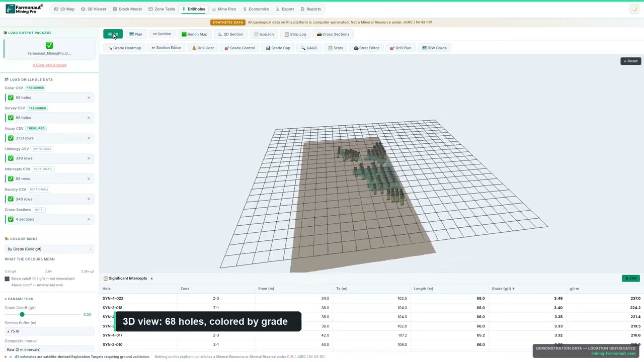The height and width of the screenshot is (362, 644).
Task: Remove the Cross-Sections file
Action: point(89,219)
